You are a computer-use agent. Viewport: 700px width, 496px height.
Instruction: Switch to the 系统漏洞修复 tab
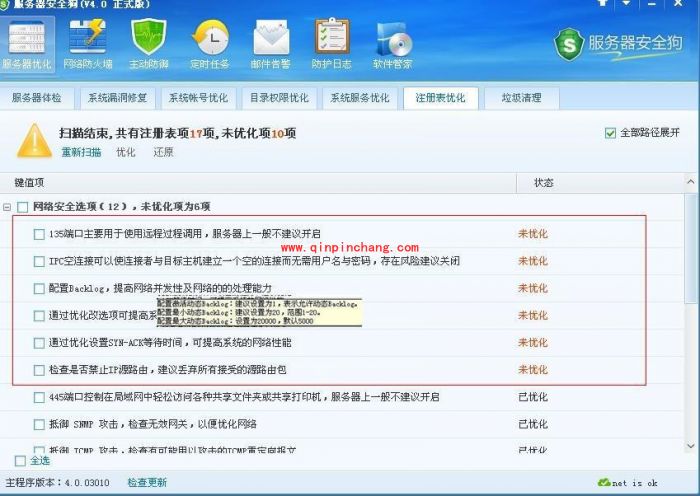pos(117,98)
